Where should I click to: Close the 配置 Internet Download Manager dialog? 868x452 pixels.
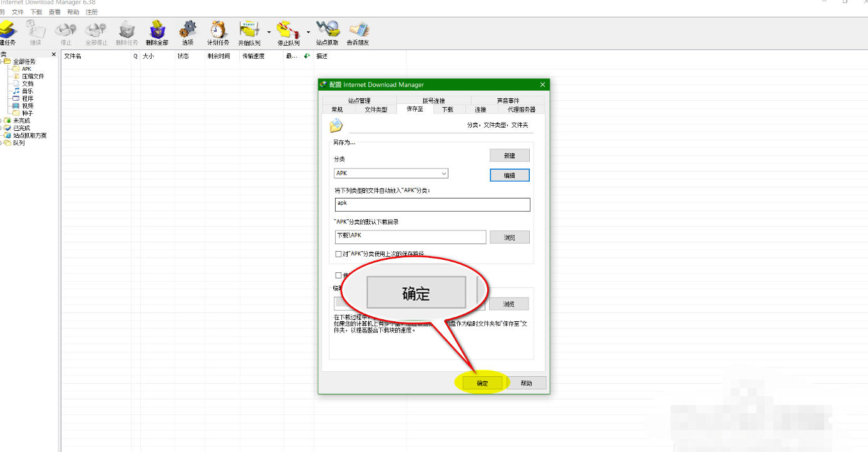pos(542,85)
